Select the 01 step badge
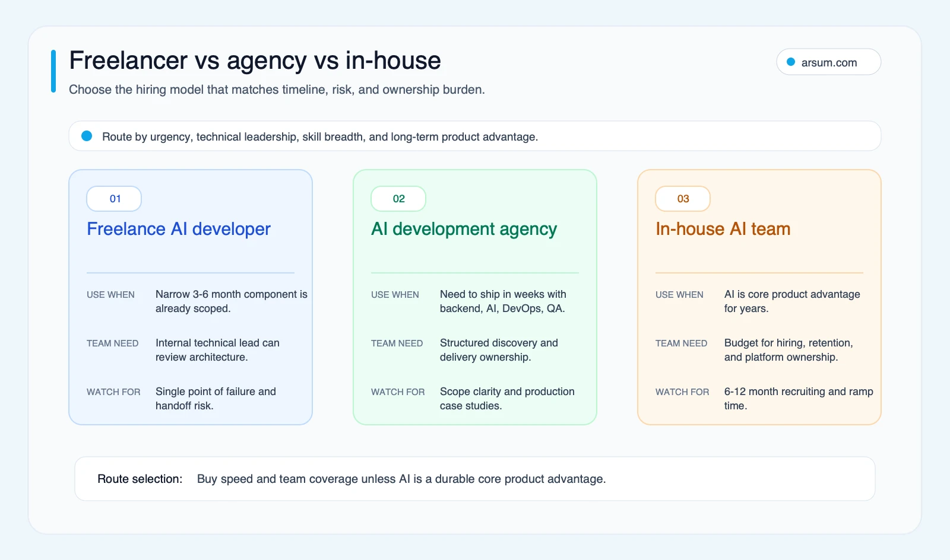This screenshot has height=560, width=950. [x=114, y=199]
